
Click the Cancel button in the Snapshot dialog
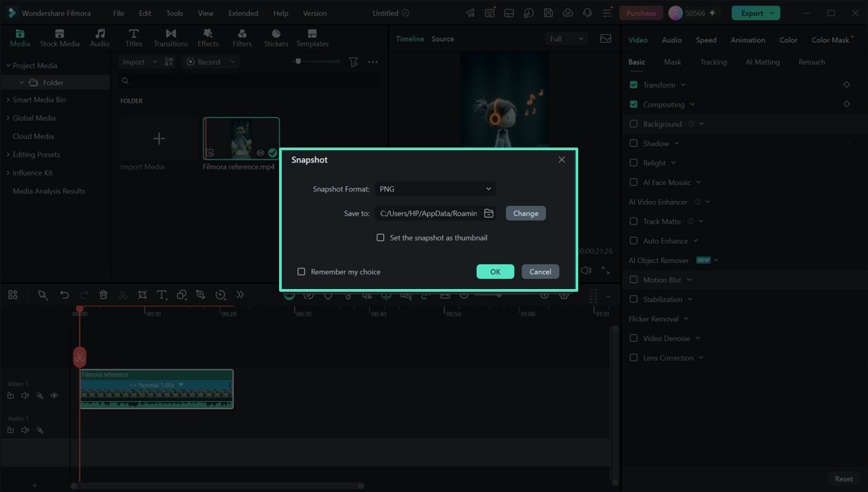point(540,272)
